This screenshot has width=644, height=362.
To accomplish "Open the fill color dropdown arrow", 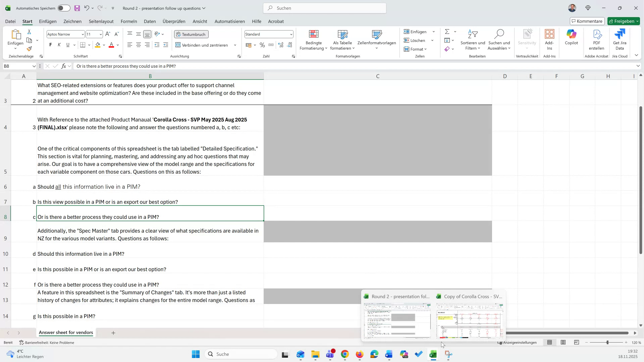I will (104, 45).
